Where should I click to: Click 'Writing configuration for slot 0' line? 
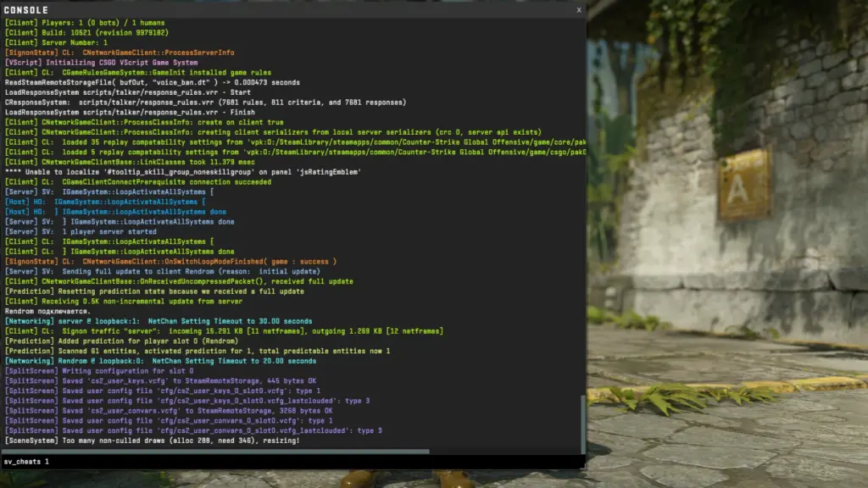coord(99,371)
